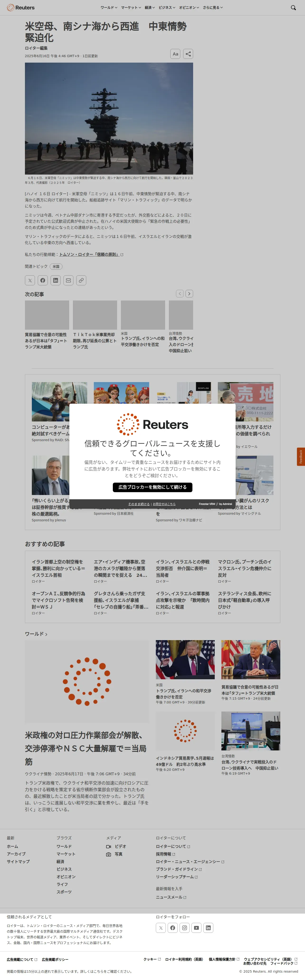Open the search magnifier icon
Image resolution: width=305 pixels, height=980 pixels.
coord(293,8)
